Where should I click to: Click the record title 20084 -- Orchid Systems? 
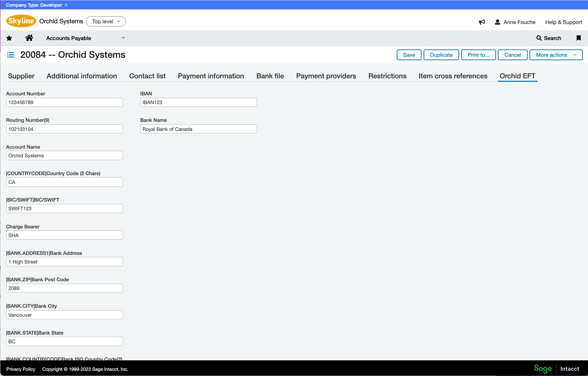[x=73, y=55]
